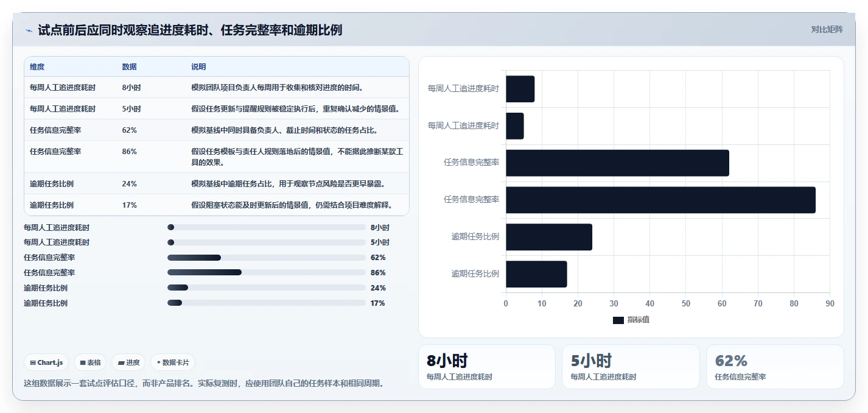Click the 5小时 cell in the table
Screen dimensions: 868x413
click(x=131, y=109)
